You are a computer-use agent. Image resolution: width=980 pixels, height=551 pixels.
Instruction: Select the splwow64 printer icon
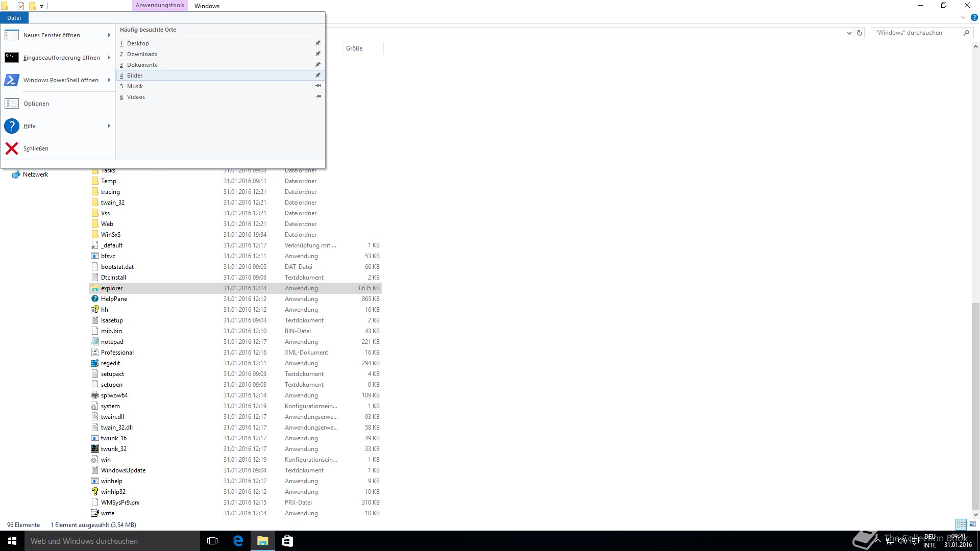click(94, 395)
